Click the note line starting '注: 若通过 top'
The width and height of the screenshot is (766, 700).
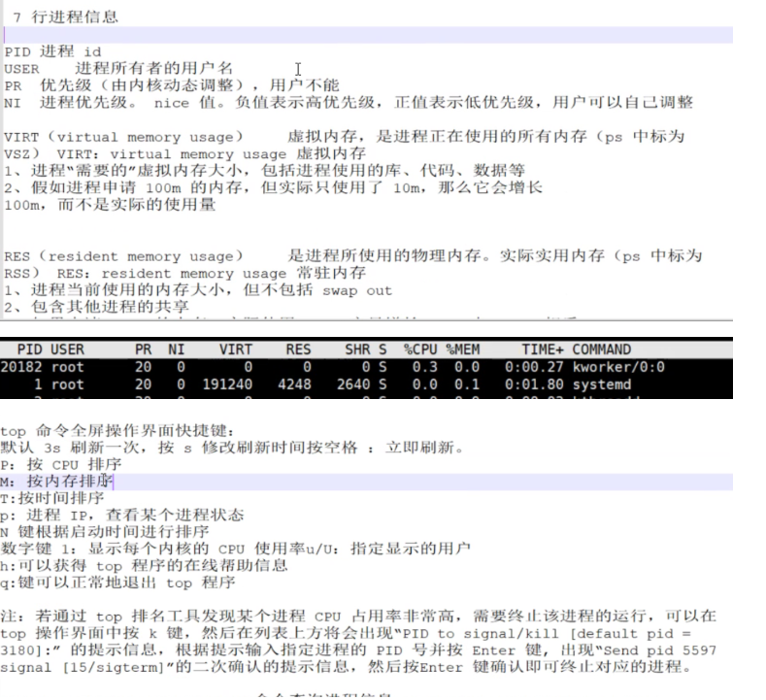pyautogui.click(x=358, y=616)
